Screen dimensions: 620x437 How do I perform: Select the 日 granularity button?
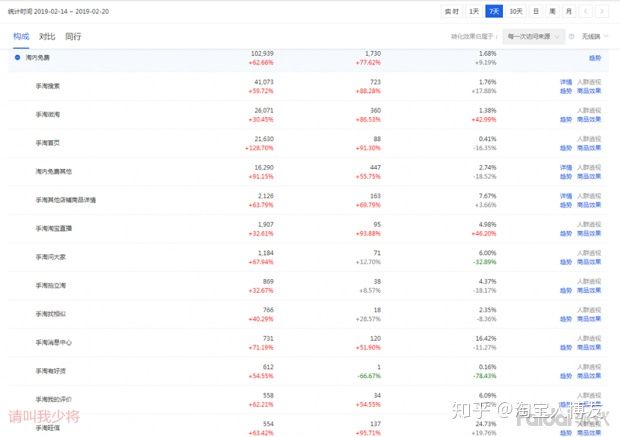[x=536, y=11]
